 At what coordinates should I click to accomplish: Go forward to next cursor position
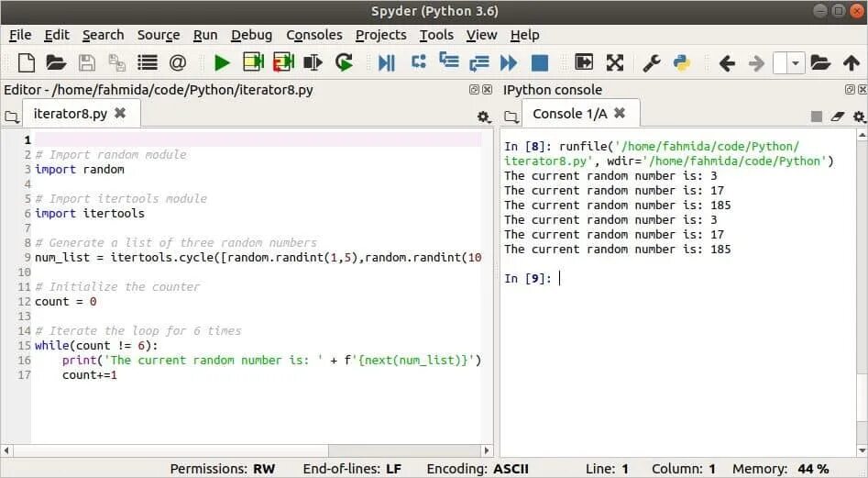[757, 63]
